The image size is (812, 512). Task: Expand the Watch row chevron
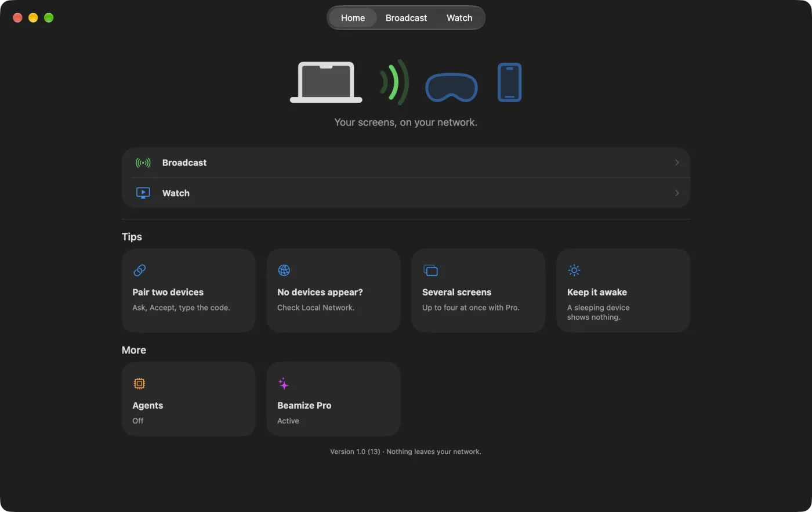[x=677, y=193]
